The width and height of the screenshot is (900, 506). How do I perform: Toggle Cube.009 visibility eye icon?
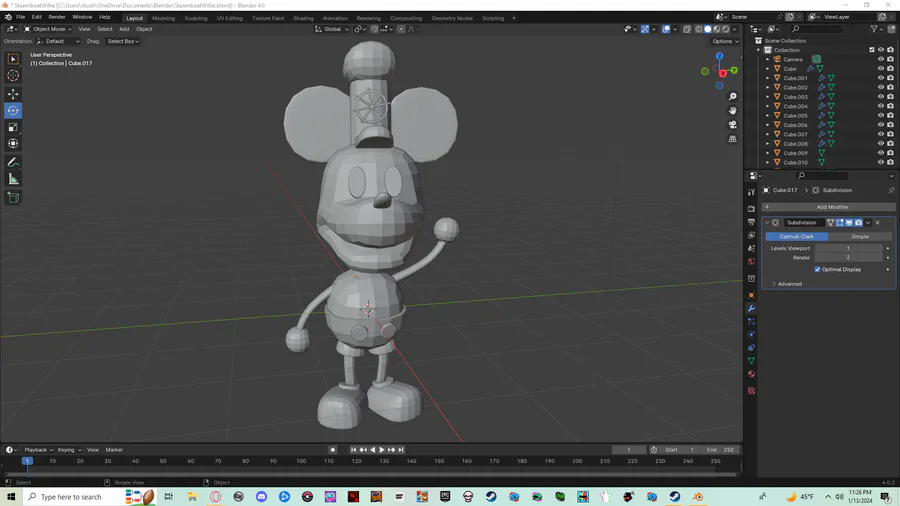click(880, 153)
